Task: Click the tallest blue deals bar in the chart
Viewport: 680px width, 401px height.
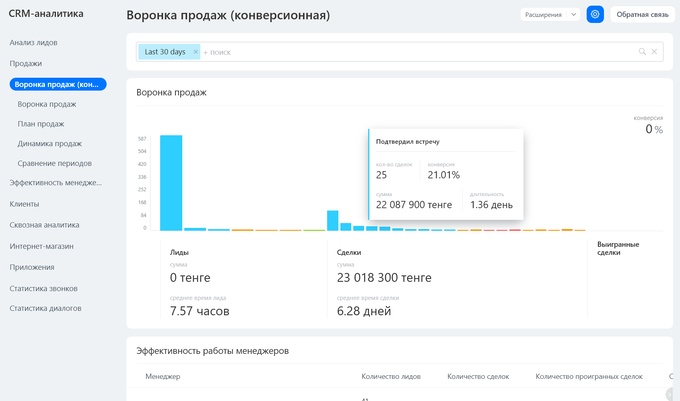Action: [x=333, y=220]
